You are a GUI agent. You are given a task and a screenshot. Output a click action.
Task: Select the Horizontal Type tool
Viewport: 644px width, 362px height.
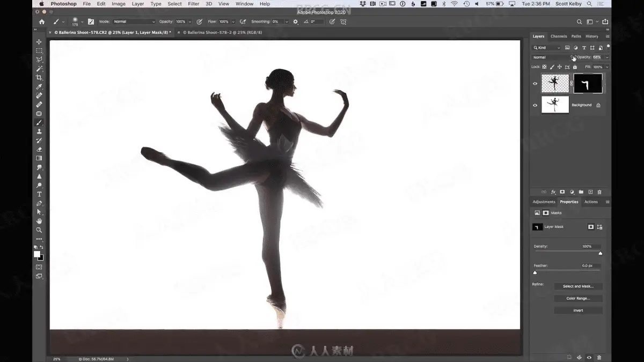tap(39, 194)
